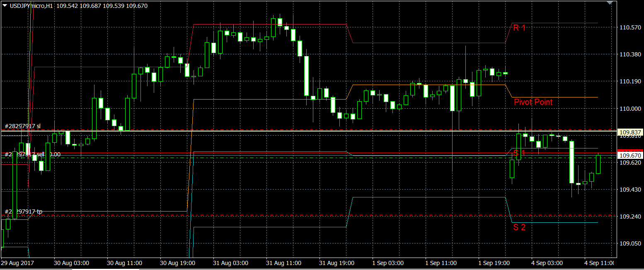Screen dimensions: 644x270
Task: Open the one-click trading panel arrow beside USDJPYmicro
Action: (5, 6)
